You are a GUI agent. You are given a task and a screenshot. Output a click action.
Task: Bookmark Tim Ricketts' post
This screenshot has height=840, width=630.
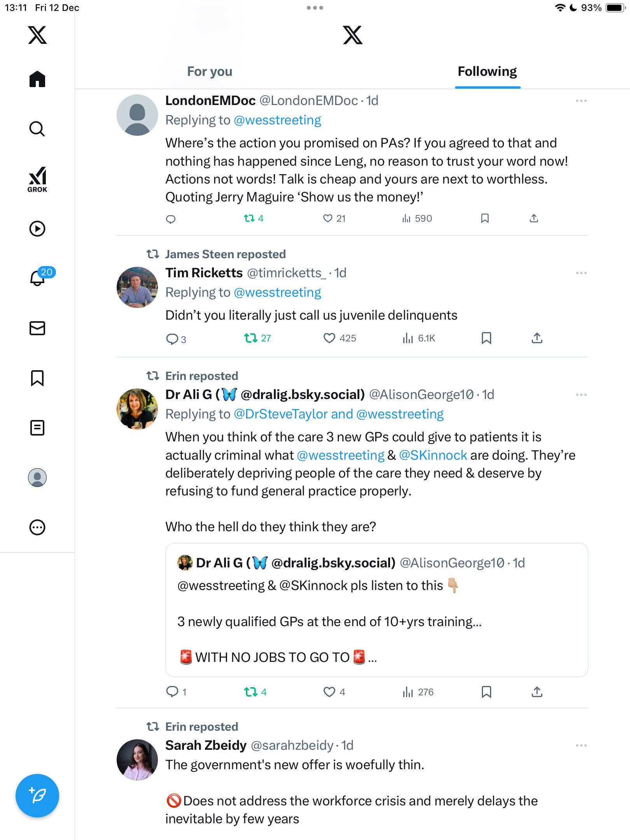[x=486, y=338]
